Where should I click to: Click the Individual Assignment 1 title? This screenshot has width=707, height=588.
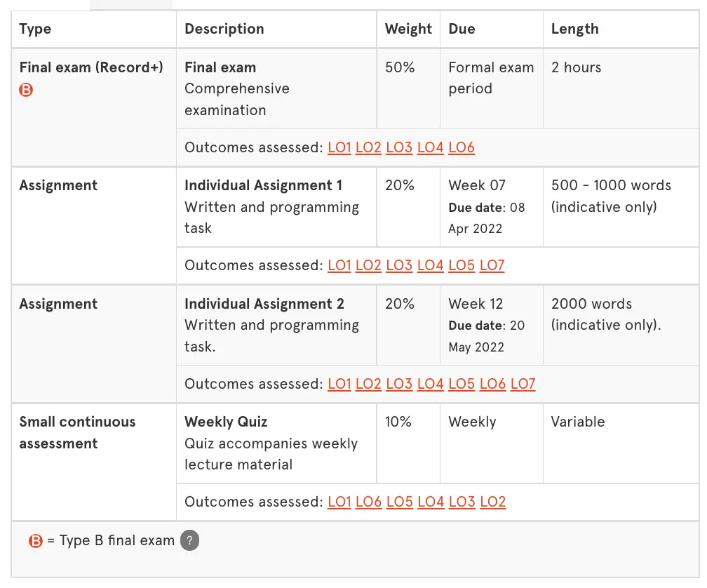(x=263, y=185)
